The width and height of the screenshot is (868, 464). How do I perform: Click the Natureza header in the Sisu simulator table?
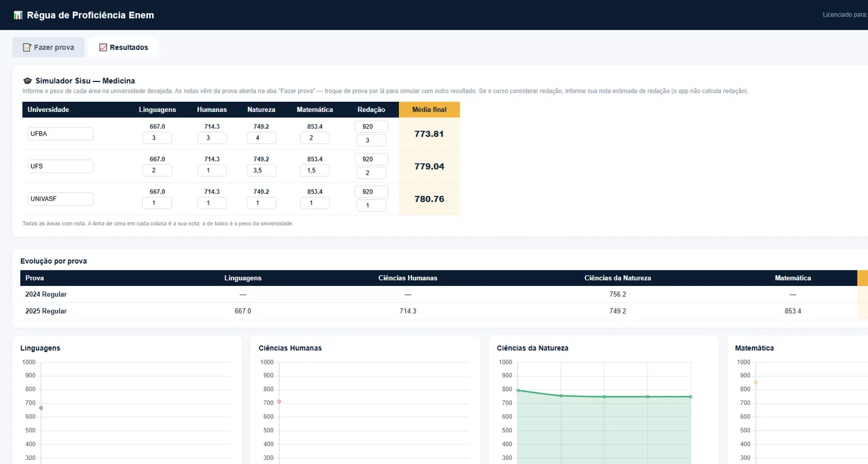pos(261,110)
